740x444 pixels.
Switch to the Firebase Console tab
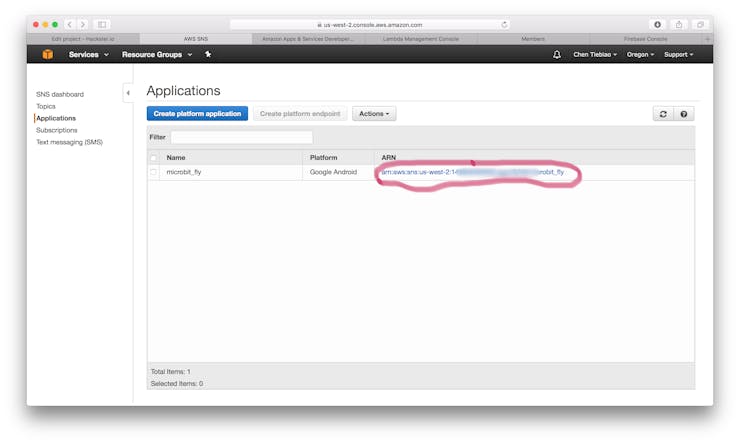[x=645, y=39]
